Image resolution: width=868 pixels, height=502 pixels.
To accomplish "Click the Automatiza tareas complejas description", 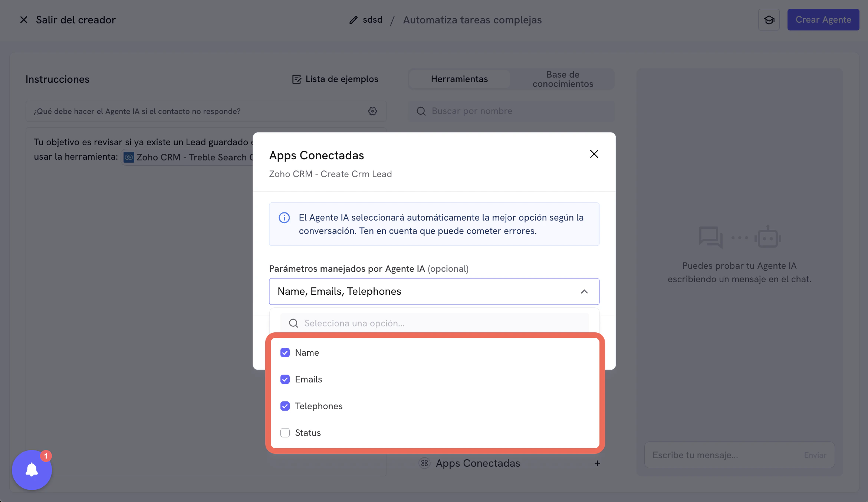I will (x=472, y=20).
